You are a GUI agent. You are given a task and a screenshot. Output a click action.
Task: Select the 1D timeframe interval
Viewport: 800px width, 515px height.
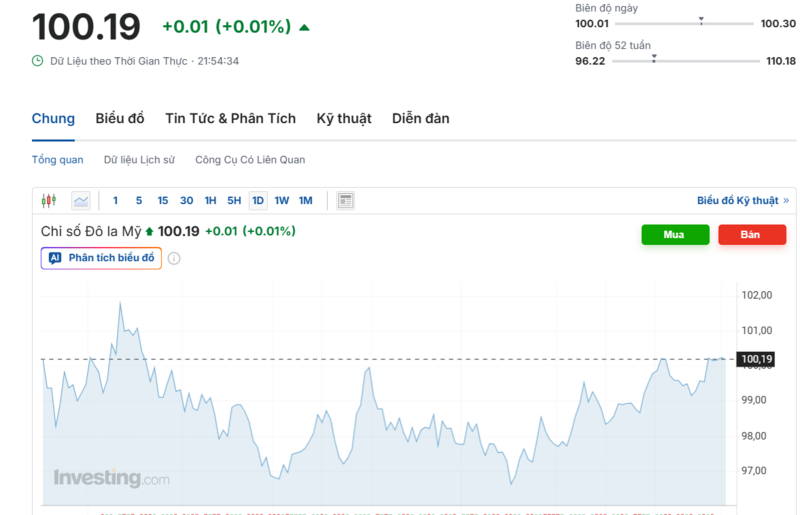click(258, 200)
